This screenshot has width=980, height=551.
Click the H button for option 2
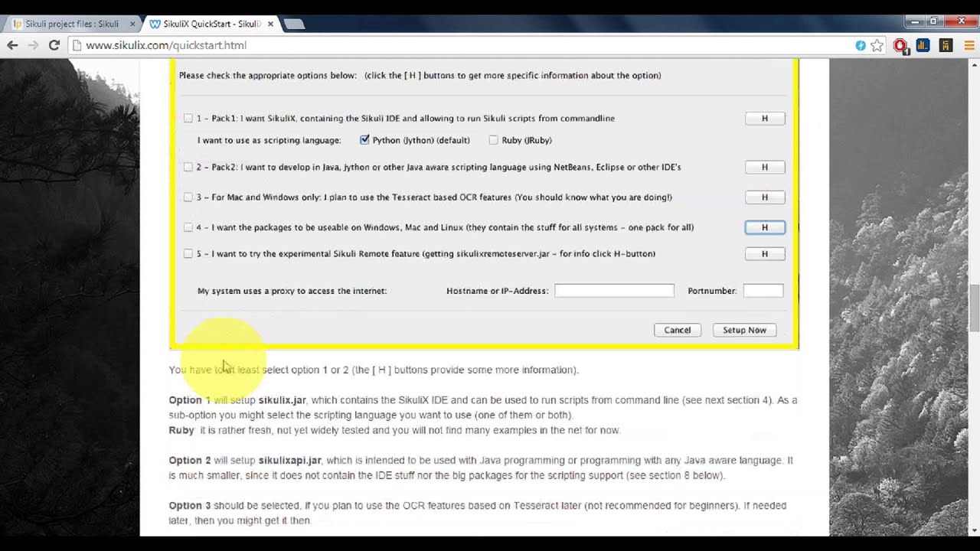[765, 167]
